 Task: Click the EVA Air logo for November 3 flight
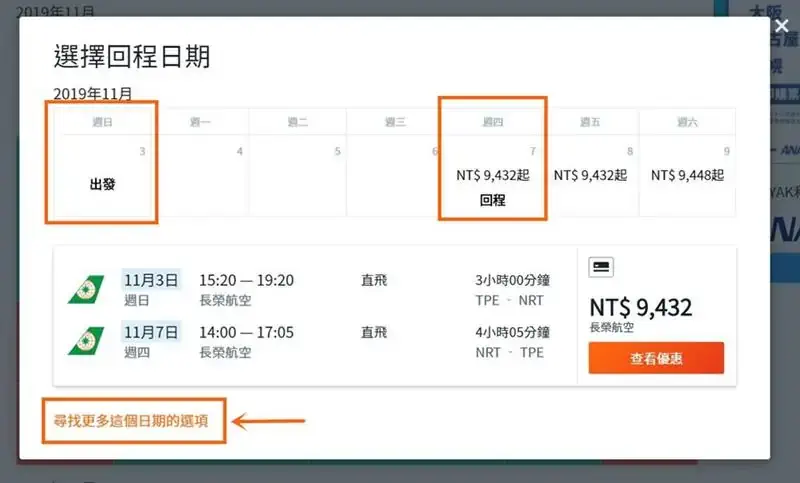[x=86, y=289]
